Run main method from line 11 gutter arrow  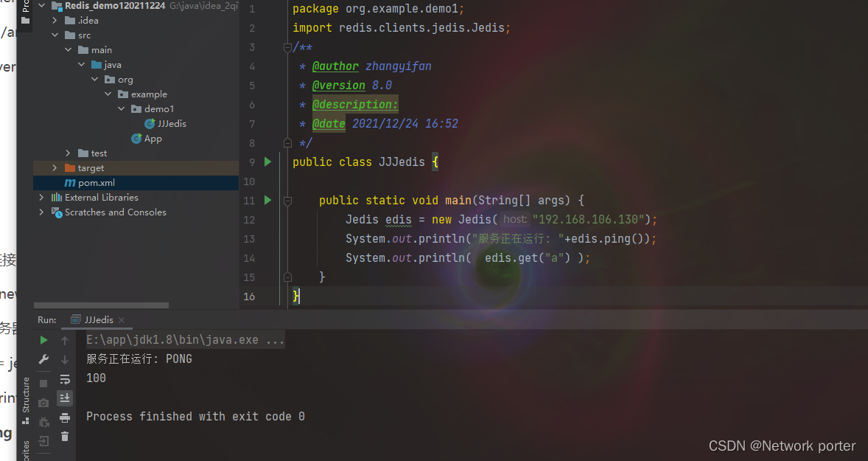(x=268, y=200)
